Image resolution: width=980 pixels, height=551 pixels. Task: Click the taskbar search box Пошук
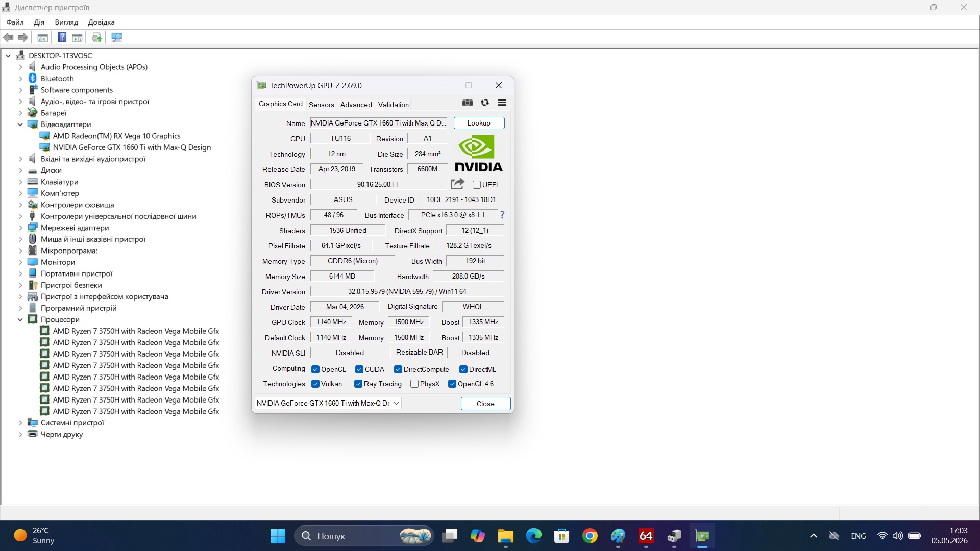(364, 536)
